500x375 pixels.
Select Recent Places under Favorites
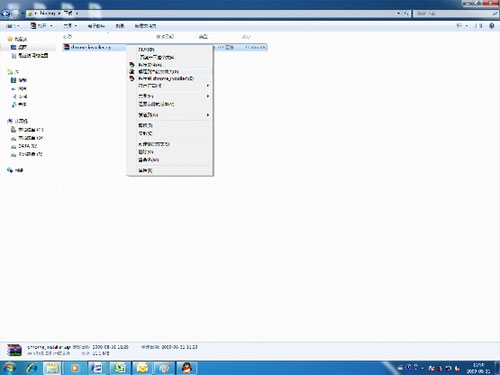[30, 56]
